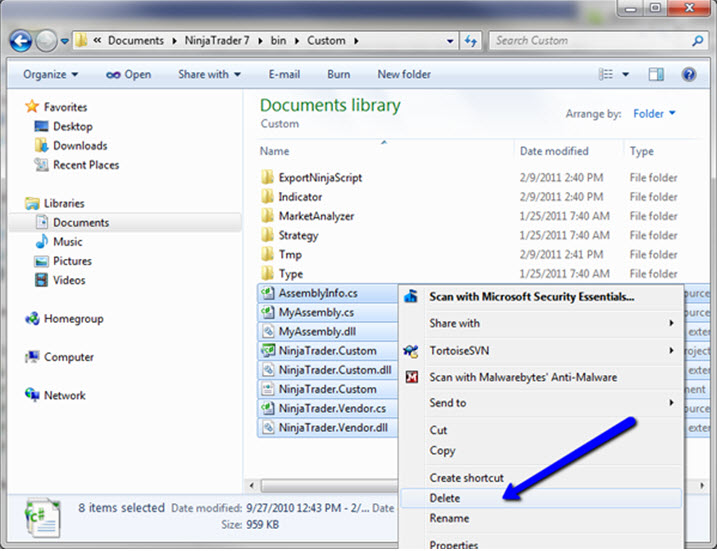
Task: Select Desktop in the navigation pane
Action: click(x=73, y=127)
